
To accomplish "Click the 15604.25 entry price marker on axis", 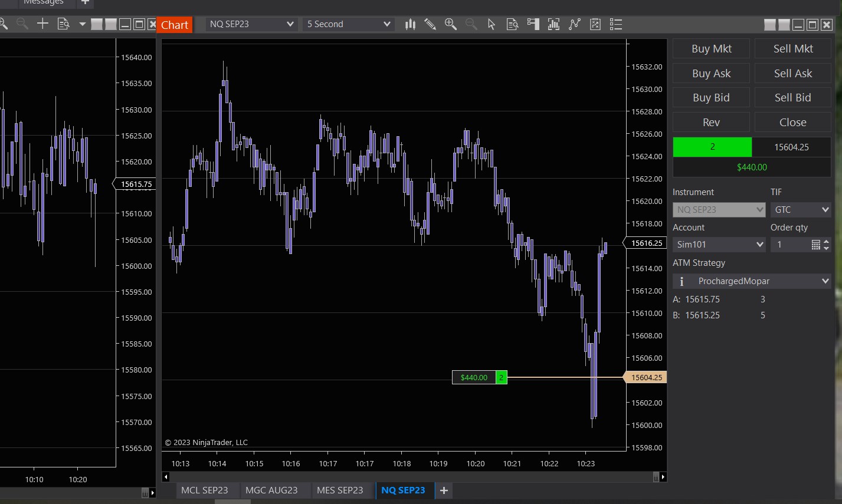I will pyautogui.click(x=646, y=377).
